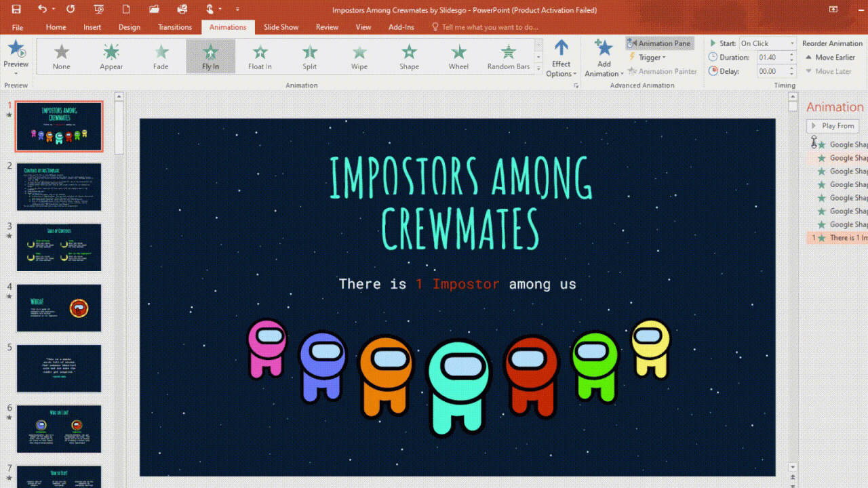Select slide 5 thumbnail
Image resolution: width=868 pixels, height=488 pixels.
[59, 369]
